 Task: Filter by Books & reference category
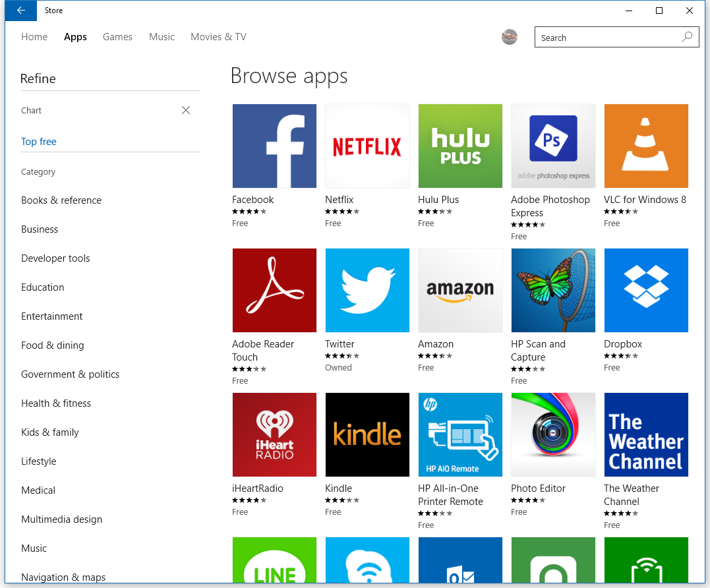pos(61,200)
